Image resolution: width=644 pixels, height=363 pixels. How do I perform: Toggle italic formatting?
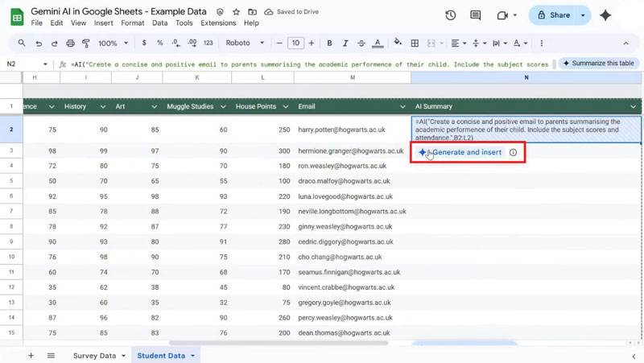click(345, 43)
